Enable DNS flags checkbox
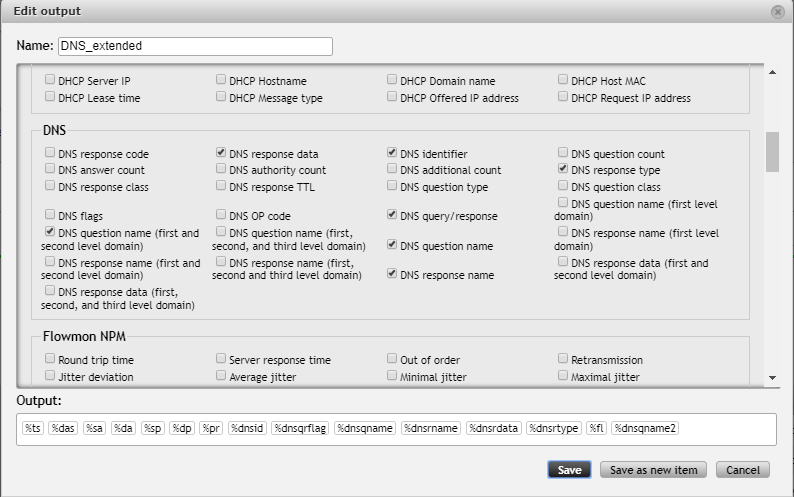 pyautogui.click(x=50, y=215)
